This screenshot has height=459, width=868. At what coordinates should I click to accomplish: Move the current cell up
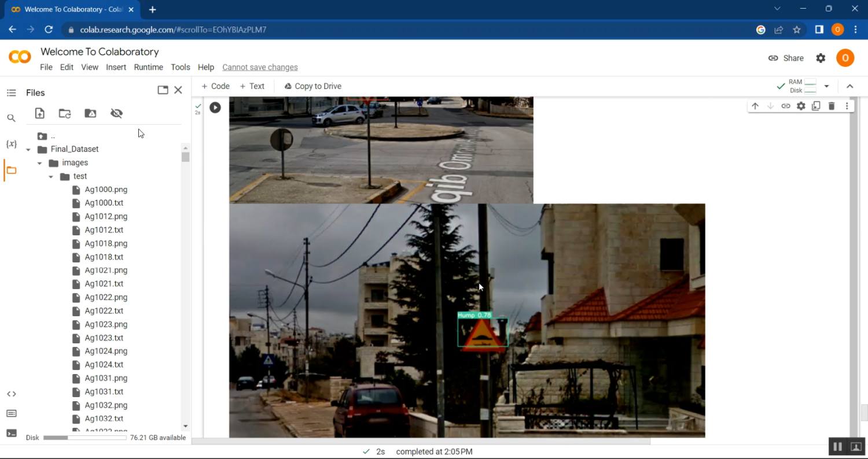click(x=755, y=106)
